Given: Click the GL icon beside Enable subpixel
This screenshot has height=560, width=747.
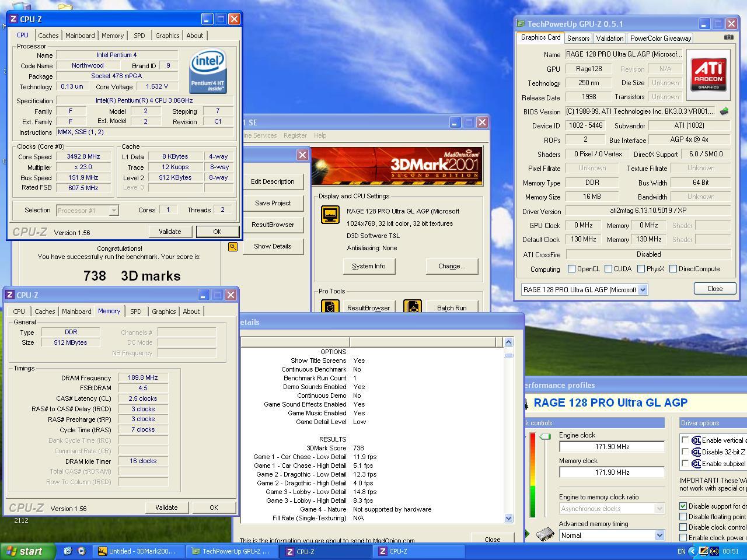Looking at the screenshot, I should [x=696, y=464].
